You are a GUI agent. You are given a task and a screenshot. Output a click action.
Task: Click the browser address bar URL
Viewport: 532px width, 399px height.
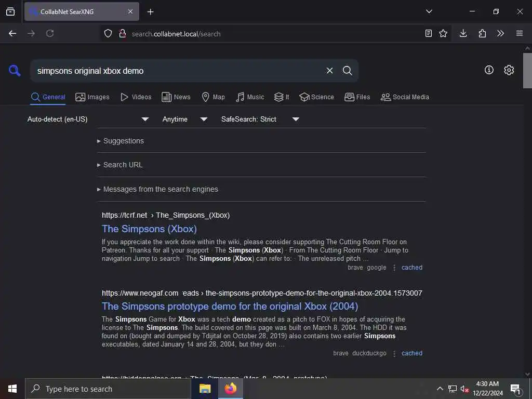click(176, 34)
